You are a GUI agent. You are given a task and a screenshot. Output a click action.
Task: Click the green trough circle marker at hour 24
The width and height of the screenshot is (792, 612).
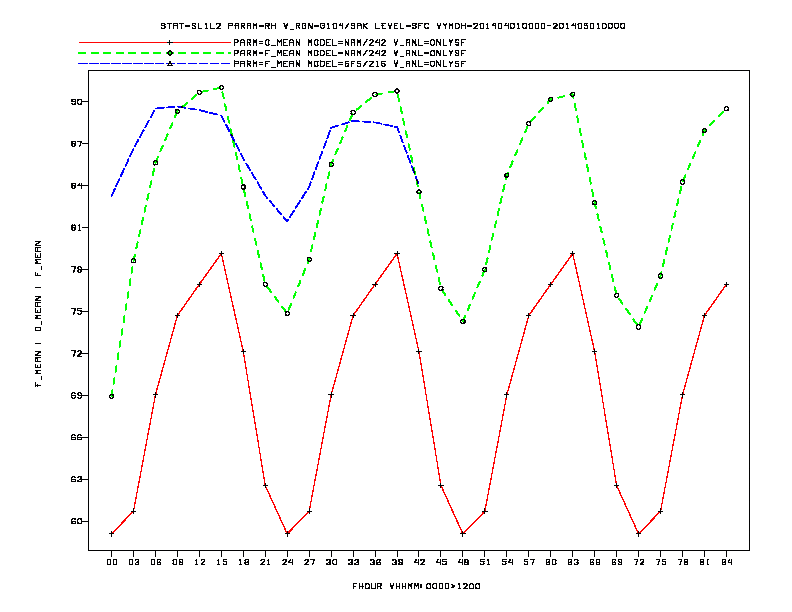coord(287,314)
